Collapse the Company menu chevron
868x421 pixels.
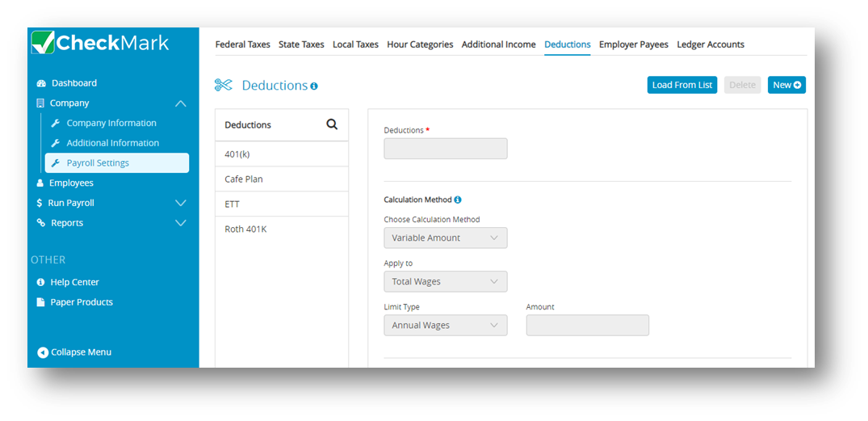181,103
